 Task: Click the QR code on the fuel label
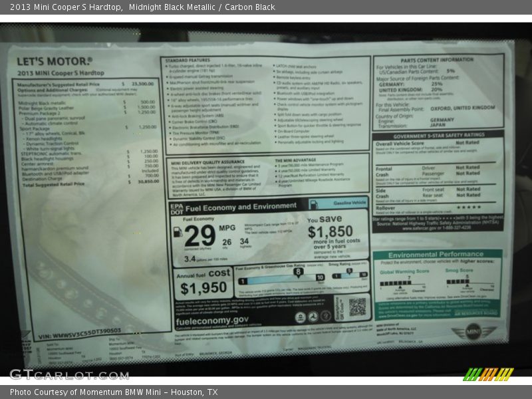(357, 307)
